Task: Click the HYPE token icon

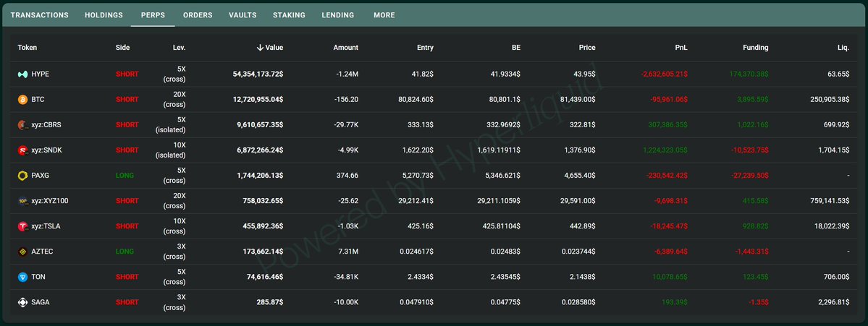Action: (22, 74)
